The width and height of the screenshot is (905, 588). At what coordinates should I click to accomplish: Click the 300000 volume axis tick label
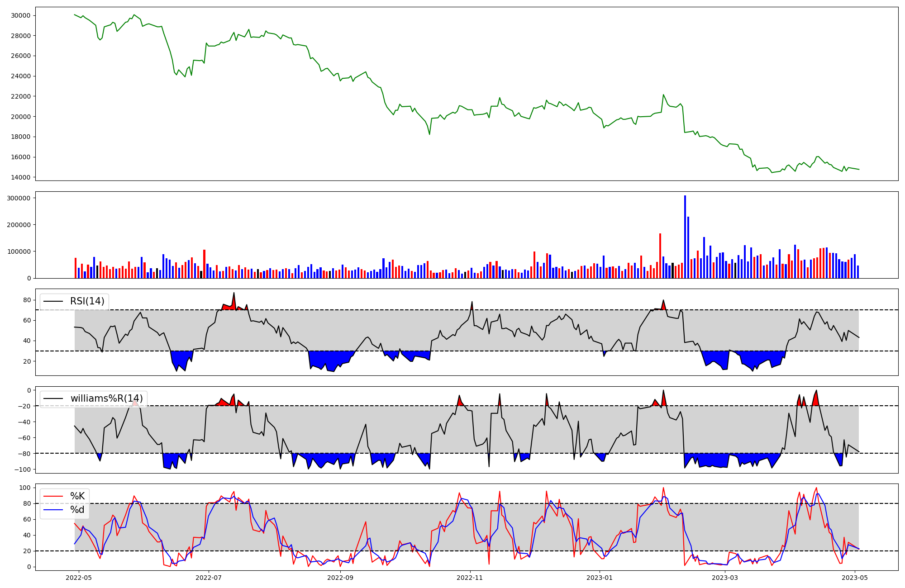[19, 198]
